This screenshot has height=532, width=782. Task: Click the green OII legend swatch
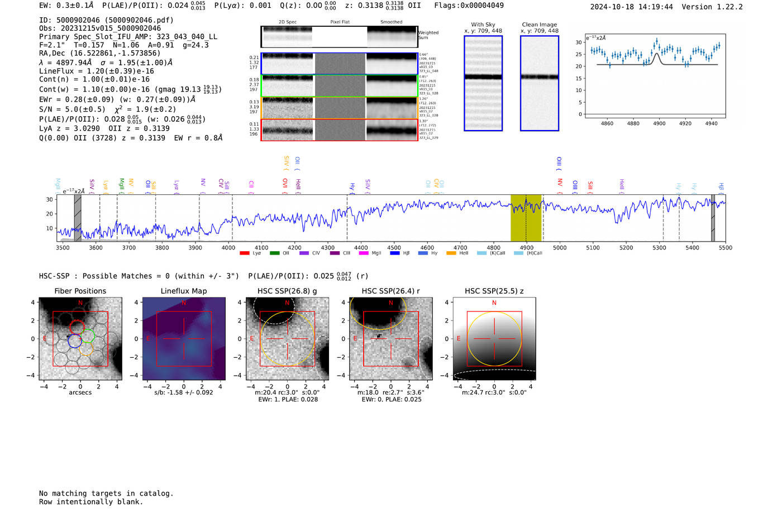pos(274,253)
